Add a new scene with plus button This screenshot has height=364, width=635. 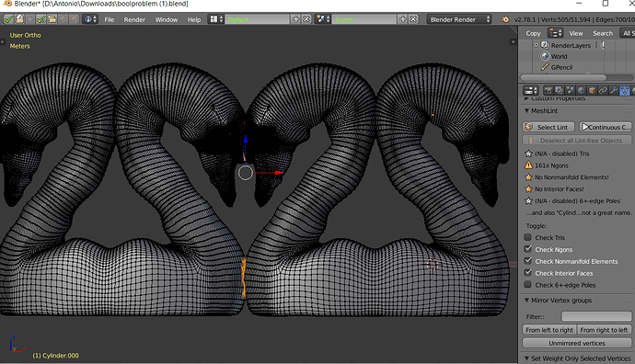(403, 19)
